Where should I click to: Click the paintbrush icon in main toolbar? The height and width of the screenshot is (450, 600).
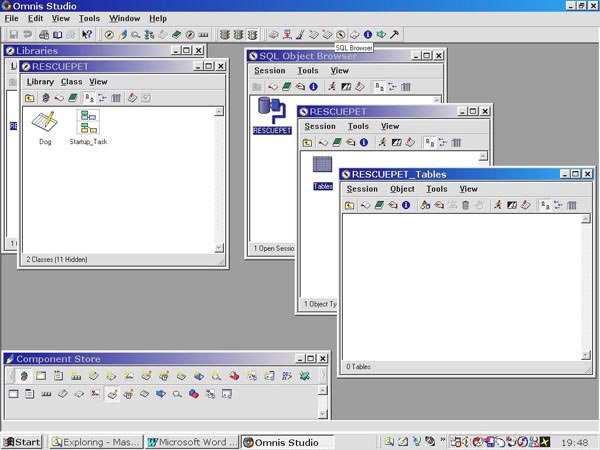pyautogui.click(x=300, y=35)
